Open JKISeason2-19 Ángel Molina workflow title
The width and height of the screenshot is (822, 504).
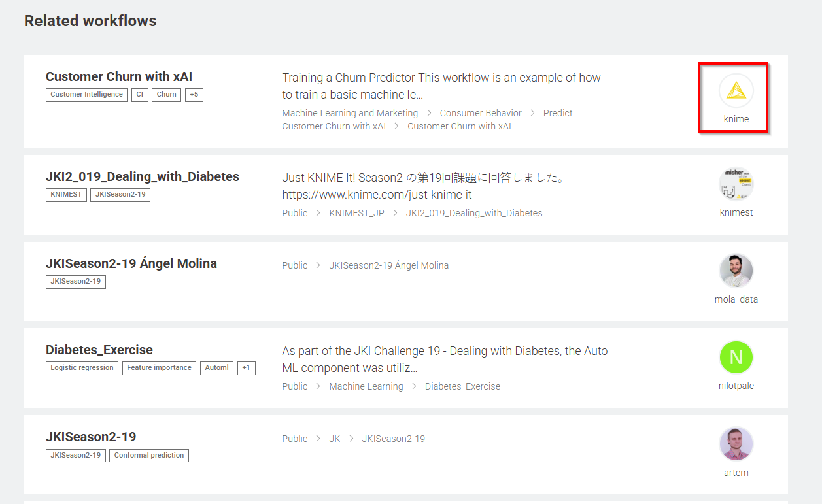coord(131,263)
